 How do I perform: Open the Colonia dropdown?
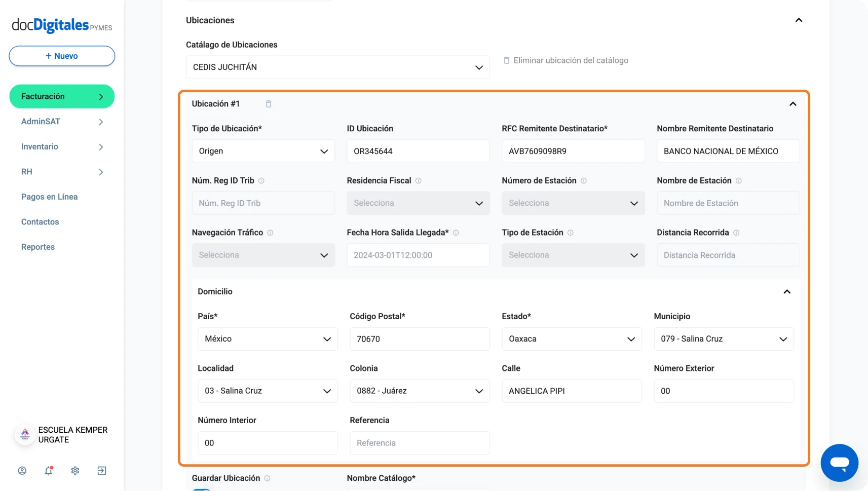(420, 391)
